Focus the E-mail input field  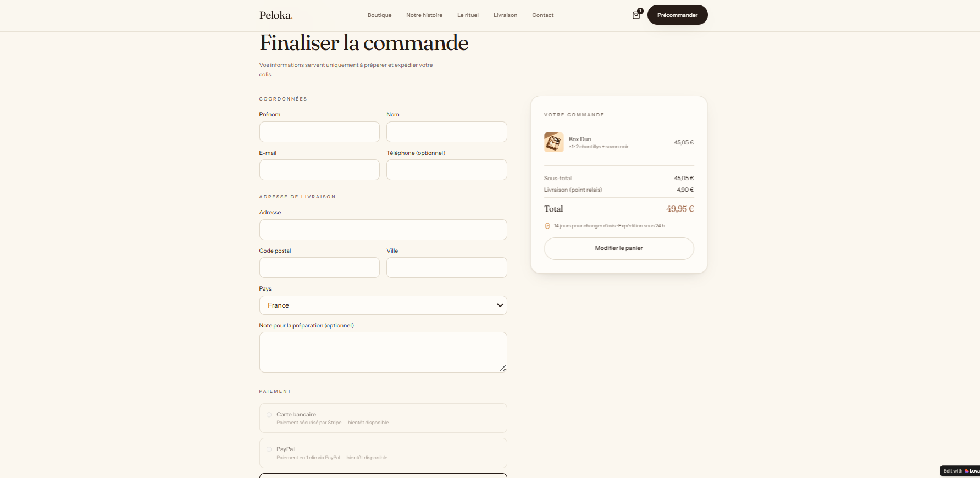[319, 170]
